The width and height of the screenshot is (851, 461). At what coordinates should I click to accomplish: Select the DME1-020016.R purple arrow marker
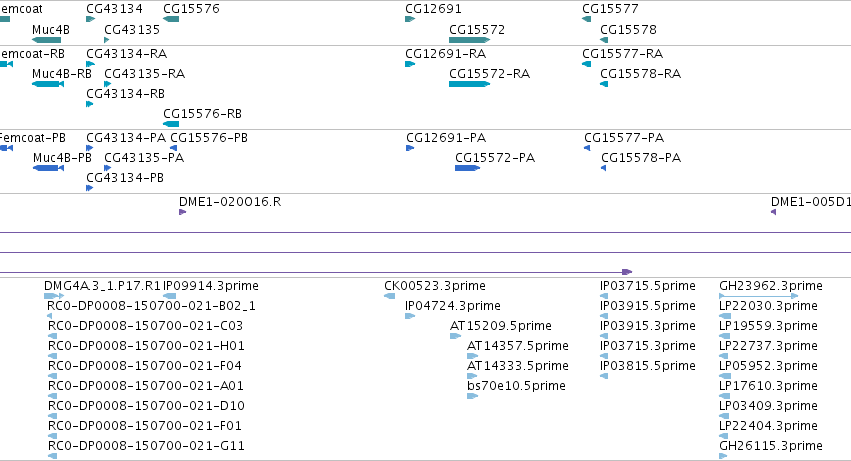(x=182, y=212)
